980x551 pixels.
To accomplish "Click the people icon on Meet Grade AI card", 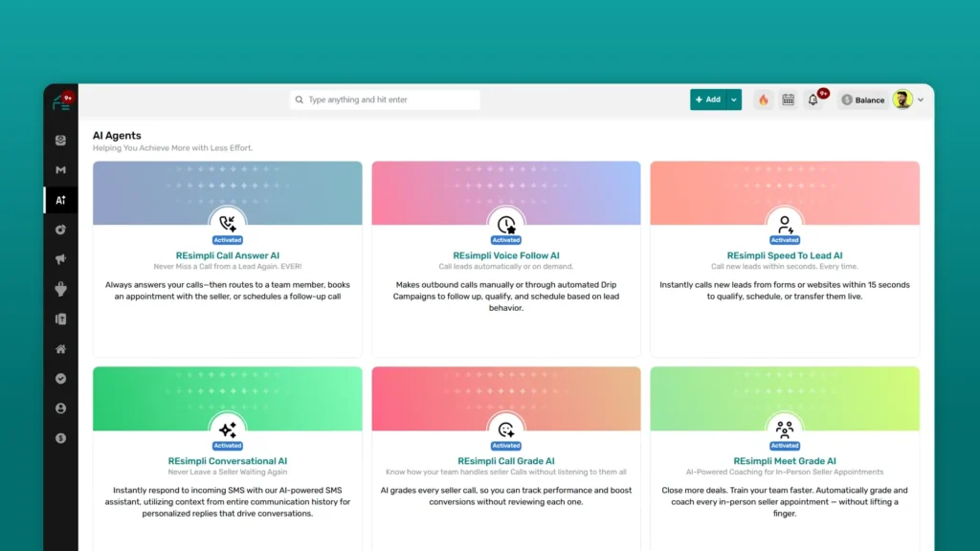I will [x=785, y=430].
